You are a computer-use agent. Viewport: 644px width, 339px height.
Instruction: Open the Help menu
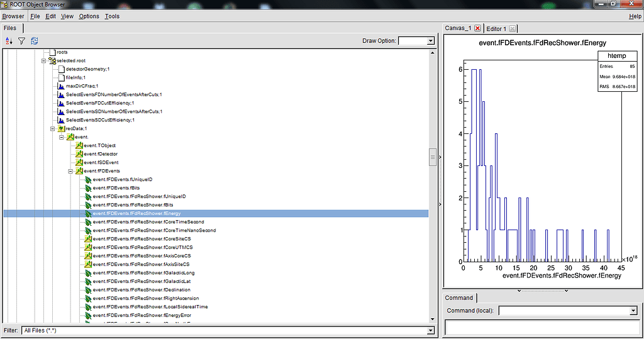point(635,16)
